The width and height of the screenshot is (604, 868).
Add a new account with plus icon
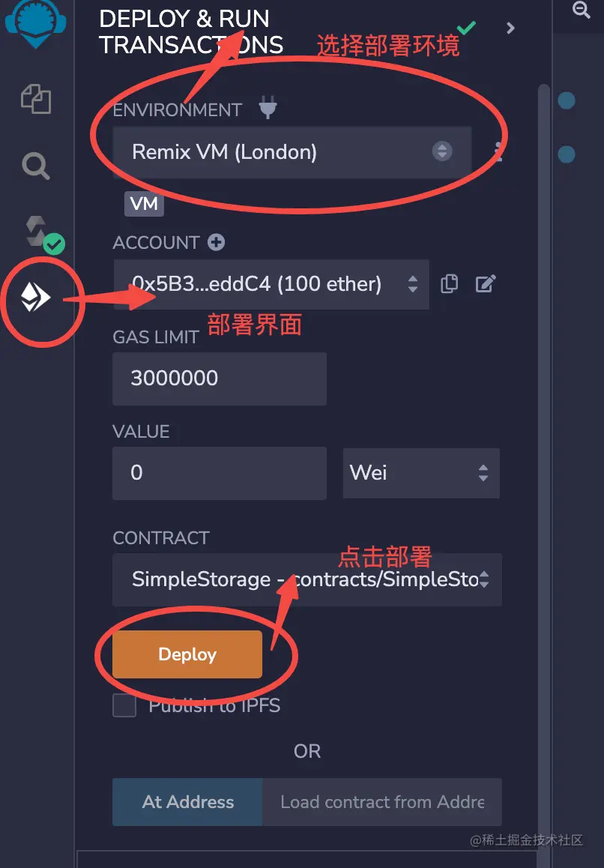point(216,242)
